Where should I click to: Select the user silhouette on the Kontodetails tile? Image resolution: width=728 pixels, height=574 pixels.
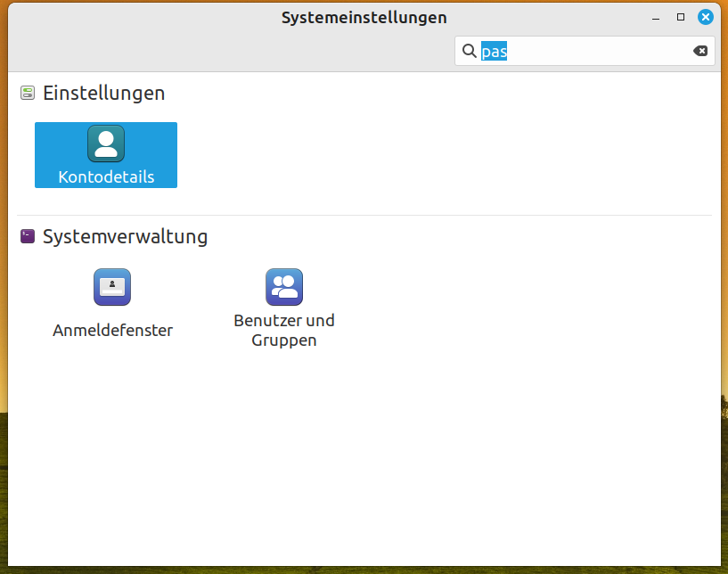(105, 143)
